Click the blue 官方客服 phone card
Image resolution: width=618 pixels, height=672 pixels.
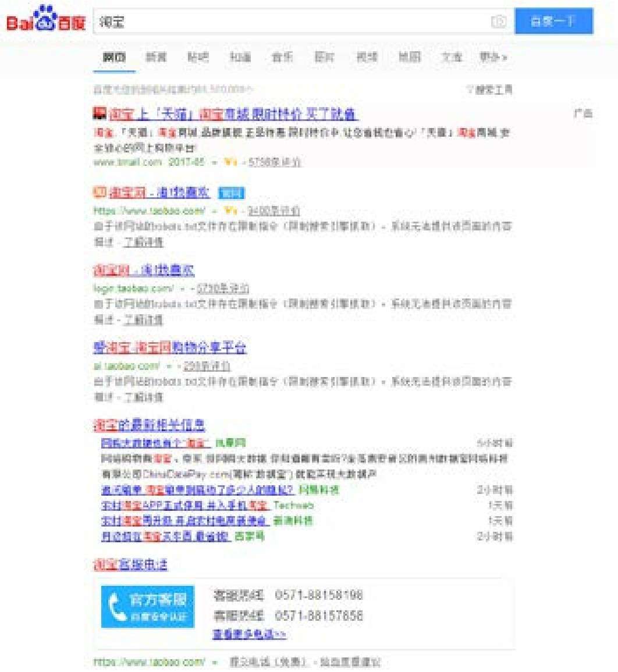point(147,606)
